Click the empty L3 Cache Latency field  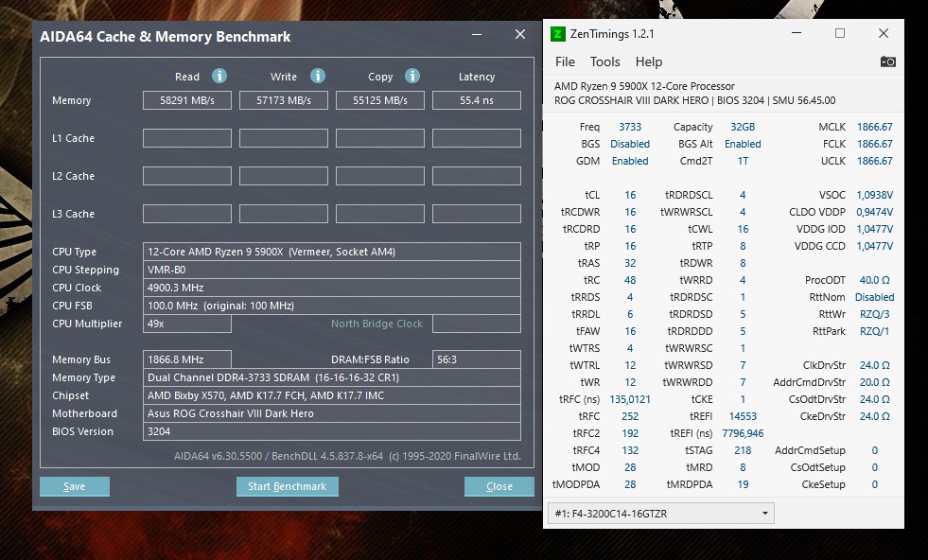pyautogui.click(x=477, y=214)
